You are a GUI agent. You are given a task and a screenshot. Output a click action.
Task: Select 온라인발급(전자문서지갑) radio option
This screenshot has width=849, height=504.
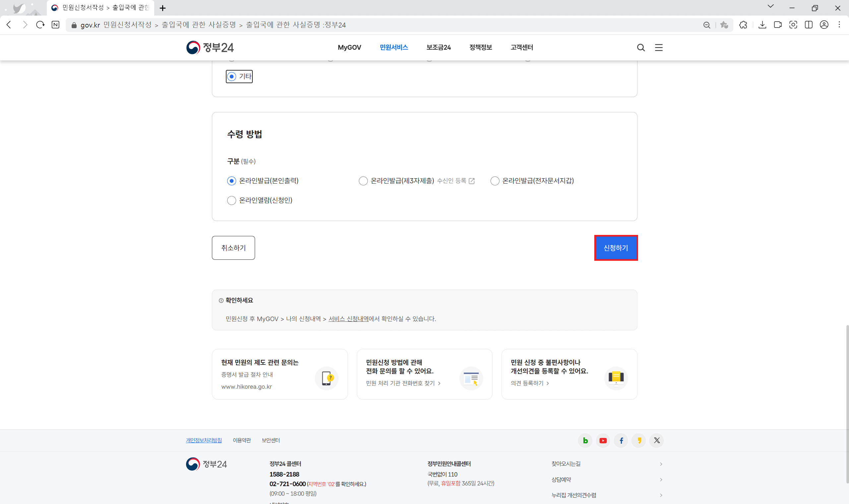point(494,181)
